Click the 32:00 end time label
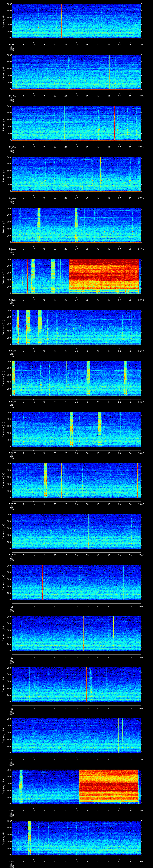 point(141,810)
